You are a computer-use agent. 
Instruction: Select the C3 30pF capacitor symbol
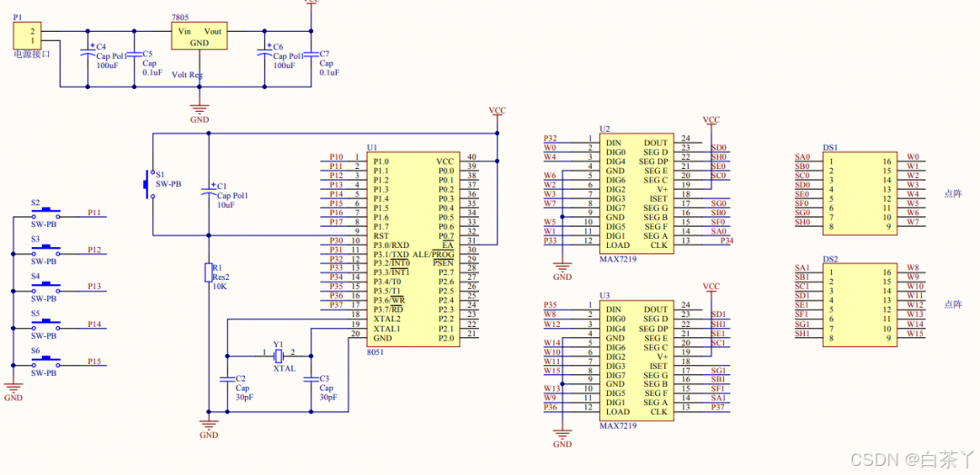click(x=310, y=380)
